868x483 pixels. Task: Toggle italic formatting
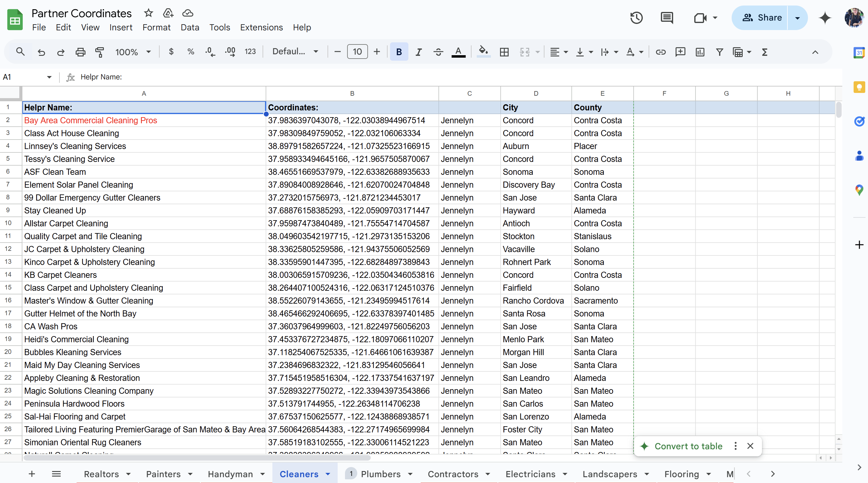pos(419,52)
